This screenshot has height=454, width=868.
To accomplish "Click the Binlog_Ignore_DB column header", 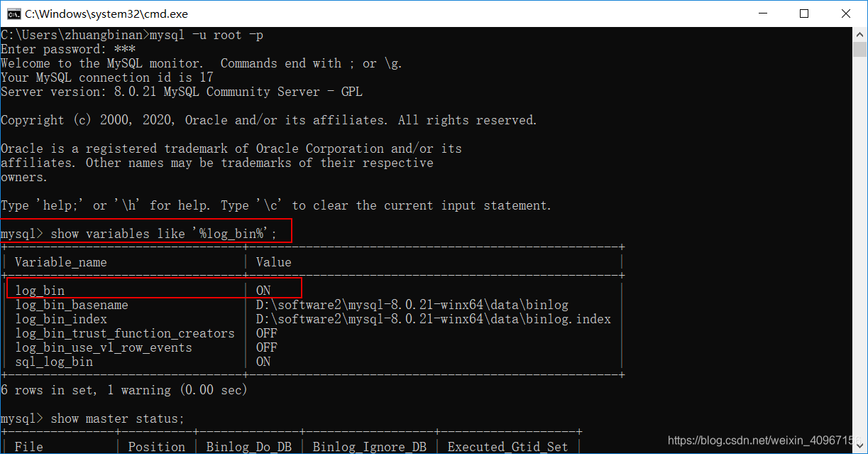I will 370,447.
